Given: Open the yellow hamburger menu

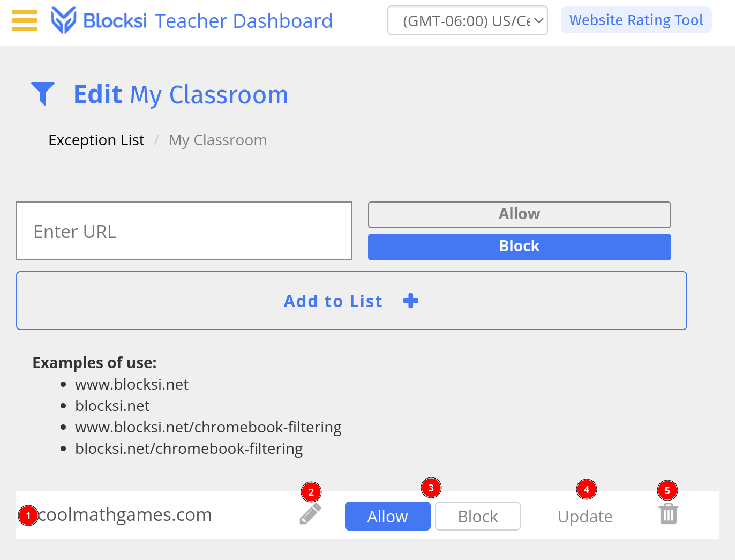Looking at the screenshot, I should tap(25, 20).
